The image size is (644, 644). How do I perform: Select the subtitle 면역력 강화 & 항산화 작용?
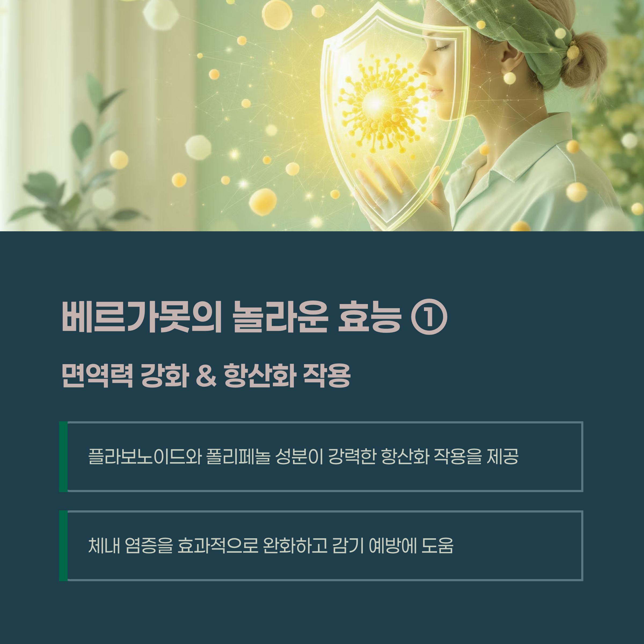point(206,375)
